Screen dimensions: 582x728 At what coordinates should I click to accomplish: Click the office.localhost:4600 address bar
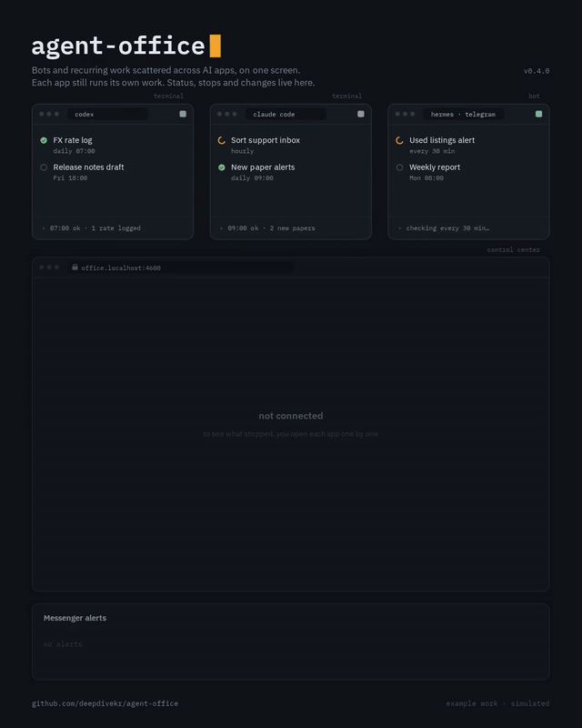pyautogui.click(x=181, y=268)
